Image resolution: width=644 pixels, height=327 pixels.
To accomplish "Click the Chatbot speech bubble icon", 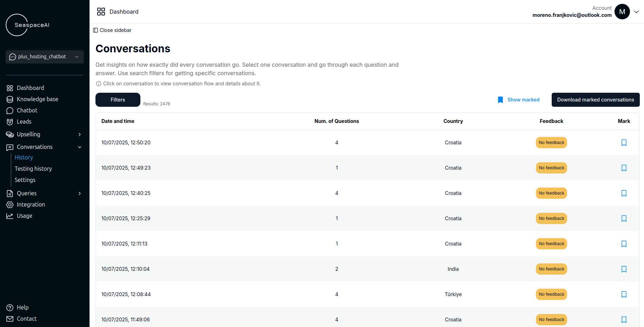I will 10,111.
